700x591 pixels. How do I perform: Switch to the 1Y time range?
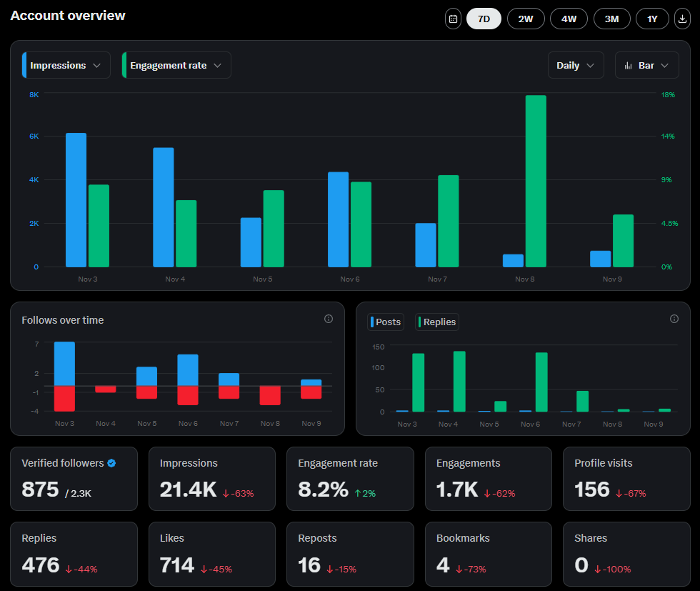652,19
